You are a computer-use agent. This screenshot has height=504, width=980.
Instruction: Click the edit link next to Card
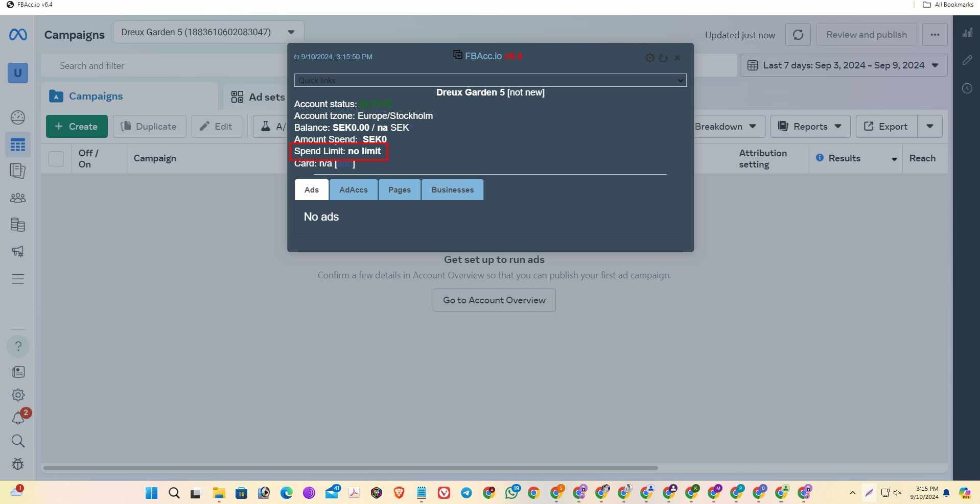pos(345,163)
